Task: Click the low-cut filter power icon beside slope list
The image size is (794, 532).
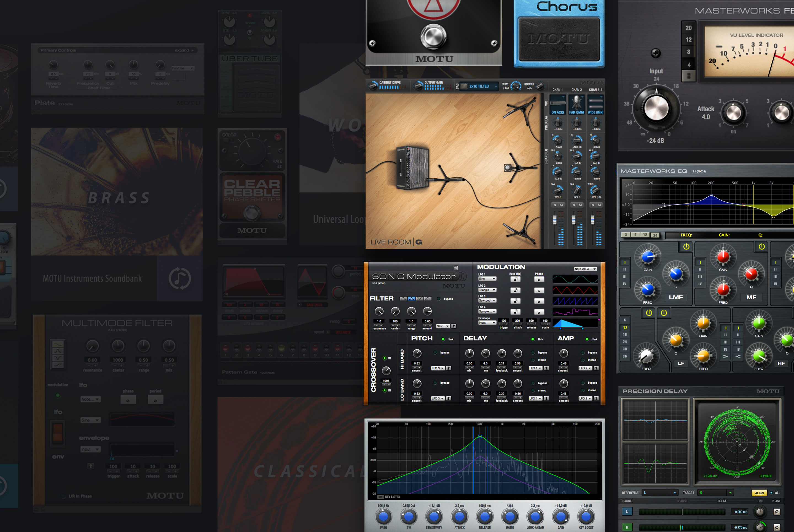Action: (649, 313)
